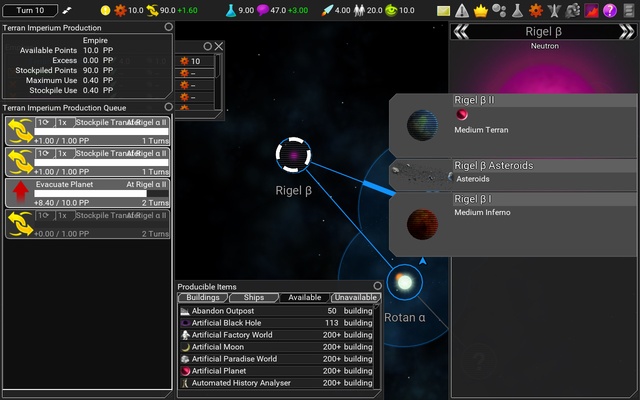Click the Rigel β Asteroids field image
Viewport: 640px width, 400px height.
coord(422,174)
